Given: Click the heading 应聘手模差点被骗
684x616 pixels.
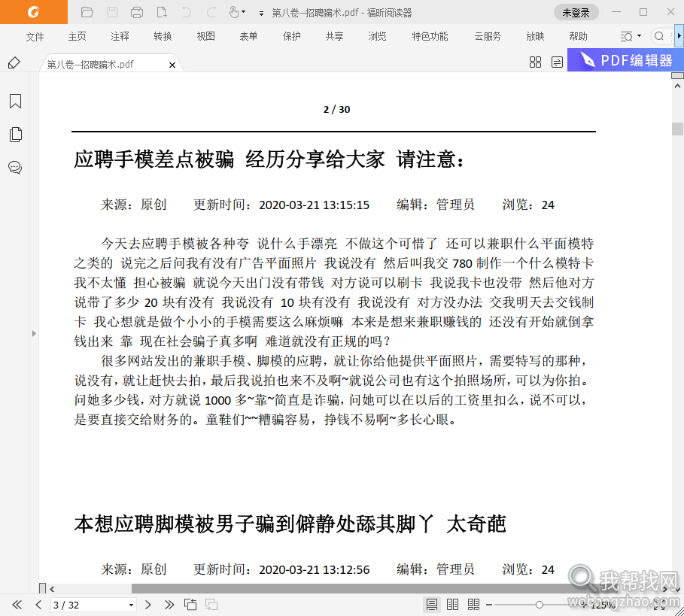Looking at the screenshot, I should point(154,159).
